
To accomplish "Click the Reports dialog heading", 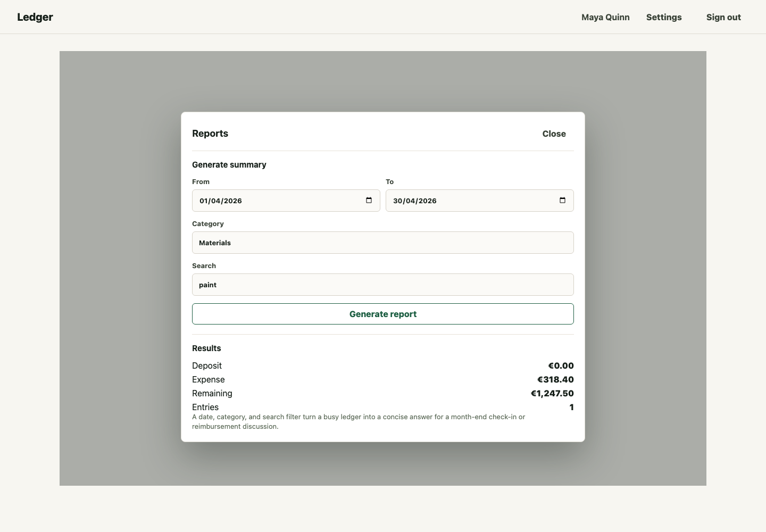I will pos(210,134).
